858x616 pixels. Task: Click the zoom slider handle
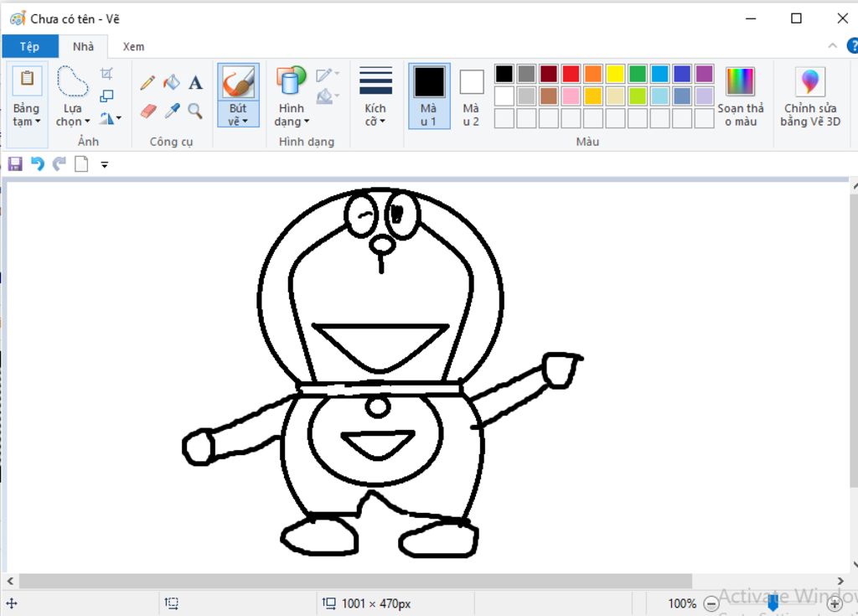click(773, 603)
